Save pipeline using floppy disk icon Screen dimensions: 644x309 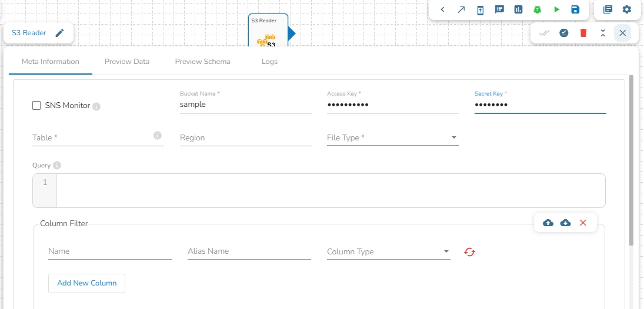575,9
